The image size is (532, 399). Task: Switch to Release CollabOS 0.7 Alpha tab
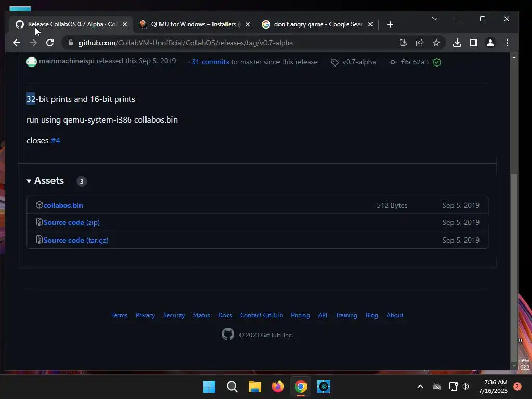[x=72, y=24]
